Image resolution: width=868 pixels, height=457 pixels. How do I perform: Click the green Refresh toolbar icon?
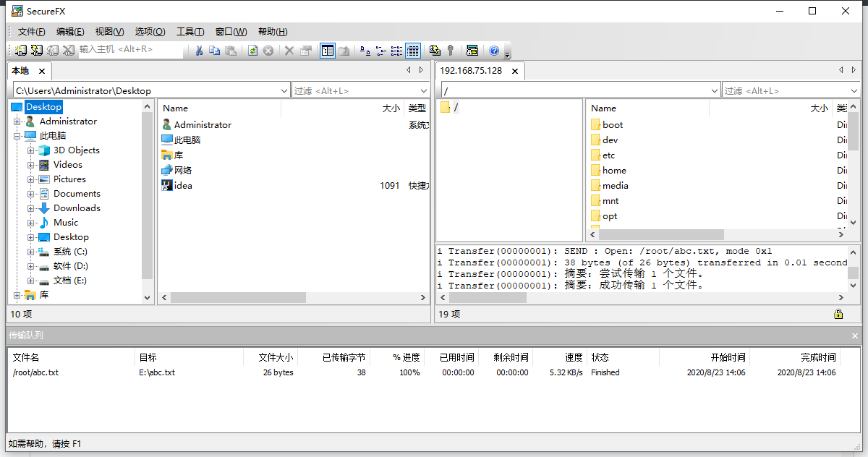pyautogui.click(x=252, y=51)
